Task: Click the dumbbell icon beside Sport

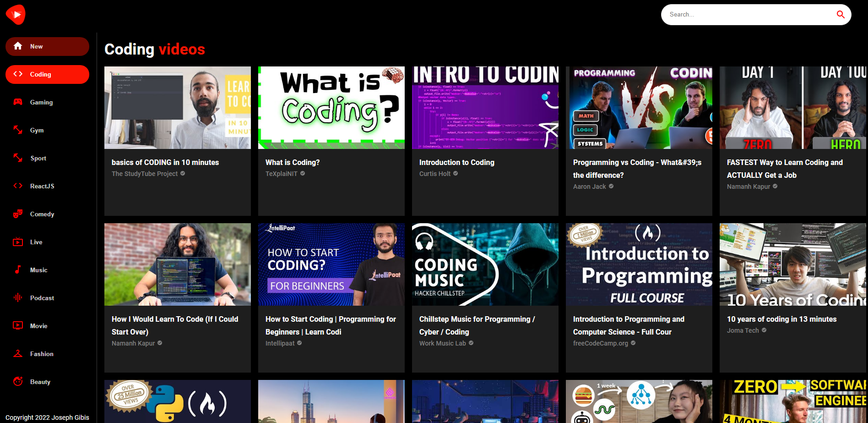Action: tap(18, 158)
